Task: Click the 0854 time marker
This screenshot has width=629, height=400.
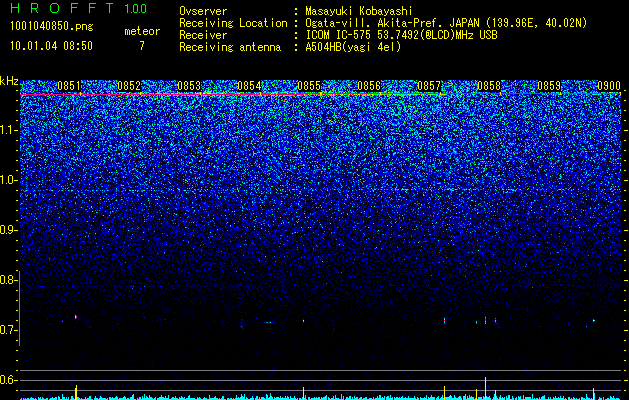Action: coord(249,86)
